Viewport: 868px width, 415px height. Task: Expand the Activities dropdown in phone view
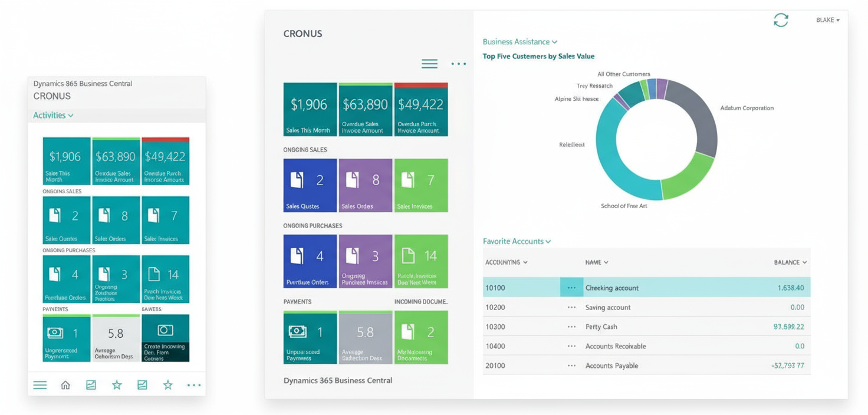tap(53, 116)
